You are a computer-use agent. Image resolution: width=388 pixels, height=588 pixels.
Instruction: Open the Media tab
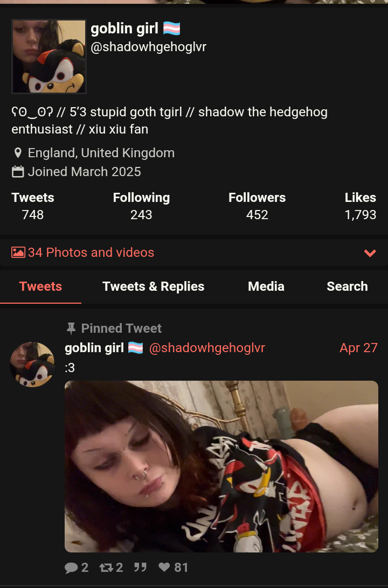point(266,286)
